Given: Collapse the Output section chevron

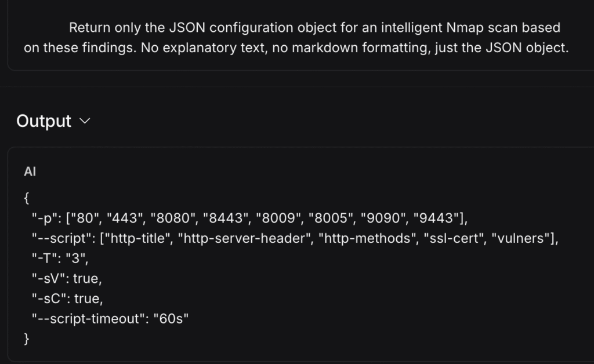Looking at the screenshot, I should 85,122.
